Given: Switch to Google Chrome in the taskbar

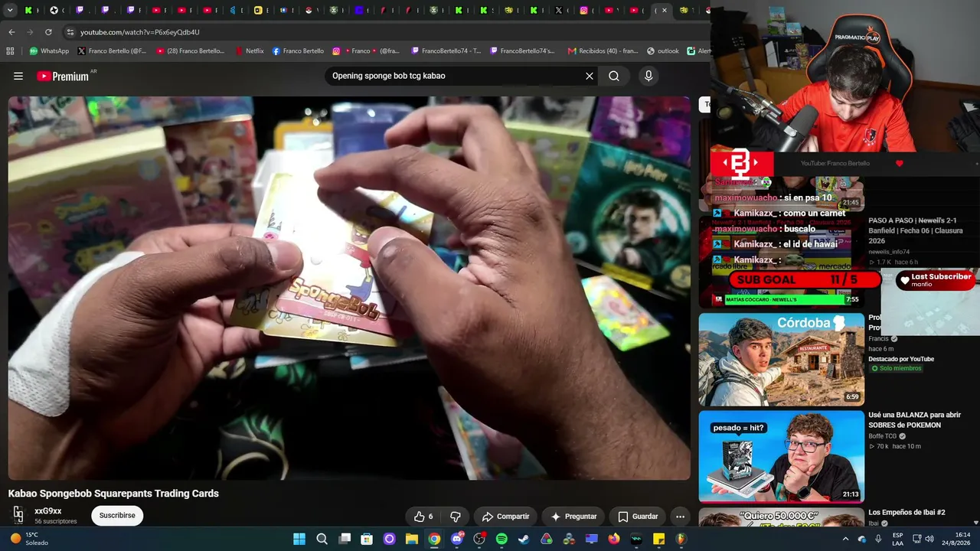Looking at the screenshot, I should [434, 539].
